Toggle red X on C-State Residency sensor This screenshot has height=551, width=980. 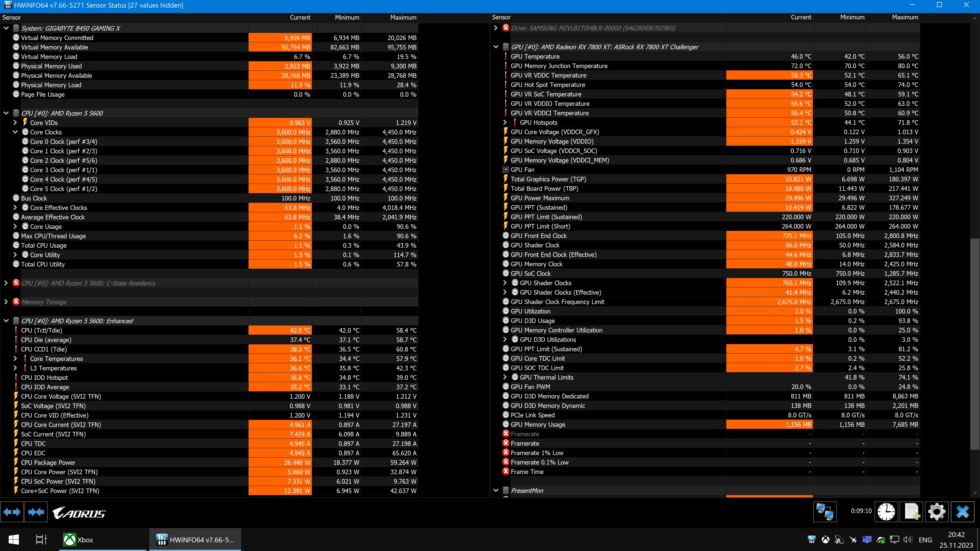[x=16, y=283]
